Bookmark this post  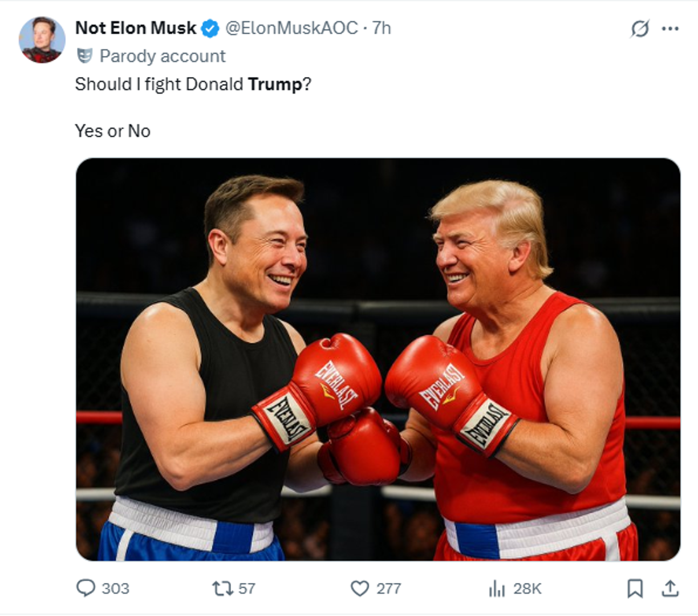coord(635,588)
